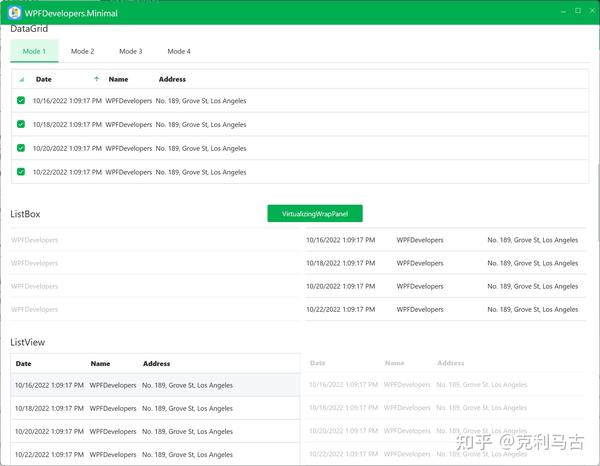Click the ascending sort arrow beside Date

point(96,79)
